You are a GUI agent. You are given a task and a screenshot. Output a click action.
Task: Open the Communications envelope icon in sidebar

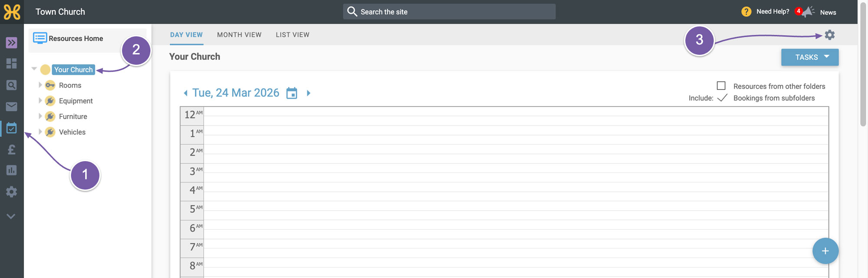(x=12, y=106)
